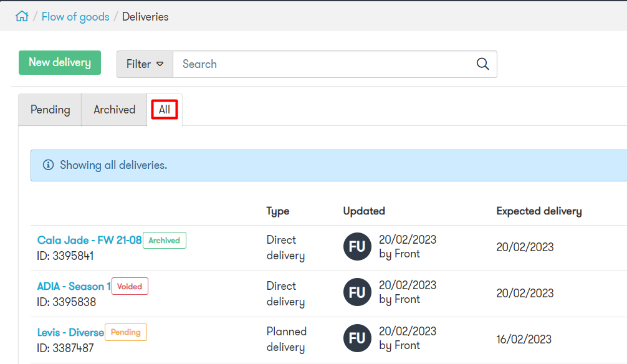Click the search magnifier icon

click(482, 64)
